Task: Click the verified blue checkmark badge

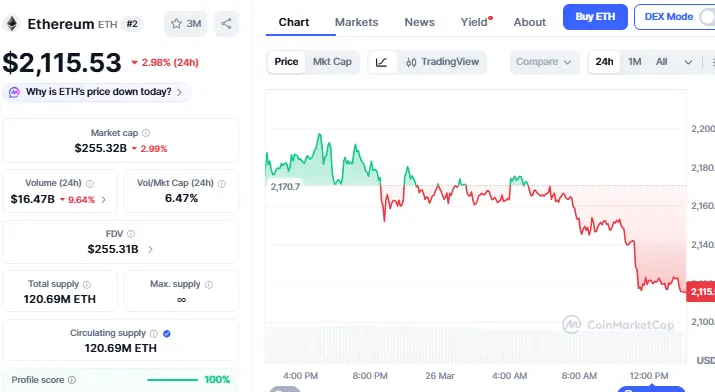Action: tap(167, 334)
